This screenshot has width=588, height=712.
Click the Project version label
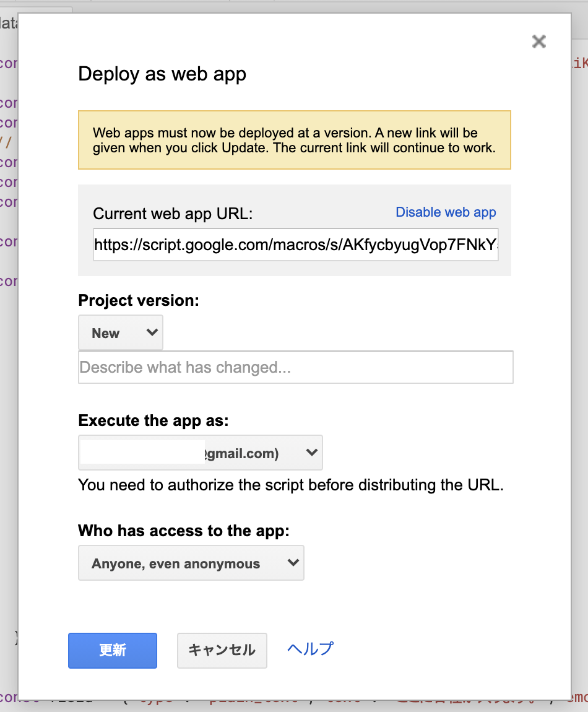click(139, 300)
